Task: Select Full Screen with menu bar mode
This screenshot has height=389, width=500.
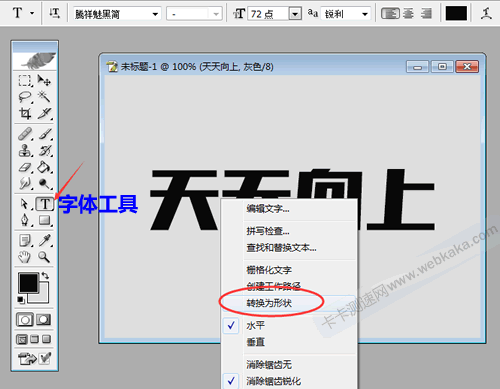Action: click(34, 339)
